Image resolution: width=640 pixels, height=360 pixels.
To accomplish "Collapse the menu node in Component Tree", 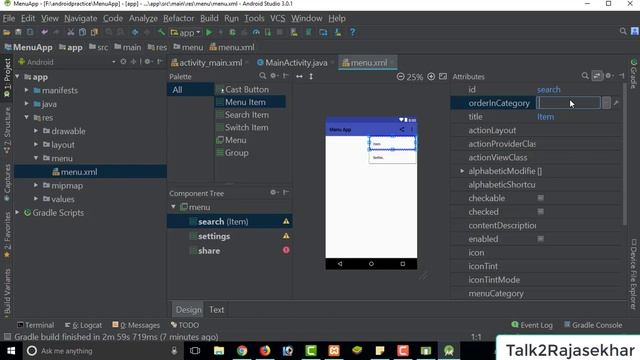I will [x=173, y=207].
